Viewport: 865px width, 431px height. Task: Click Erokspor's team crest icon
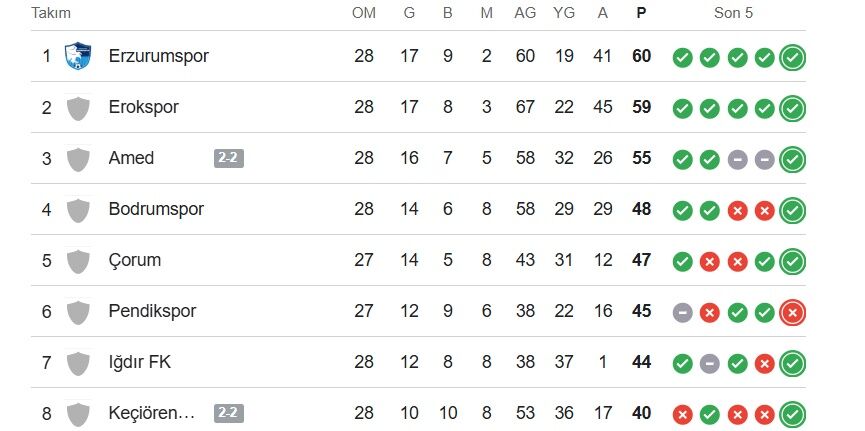coord(78,107)
